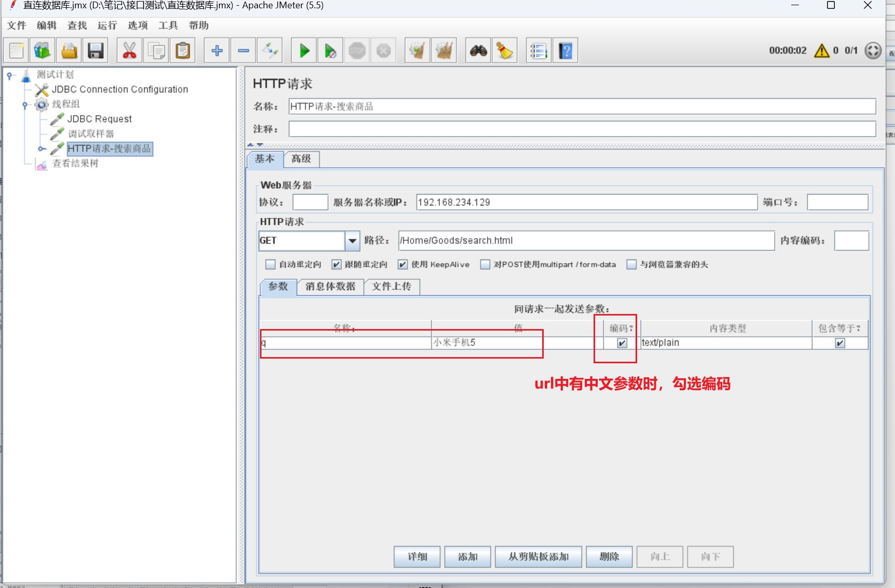Enable browser-compatible headers checkbox

coord(631,265)
